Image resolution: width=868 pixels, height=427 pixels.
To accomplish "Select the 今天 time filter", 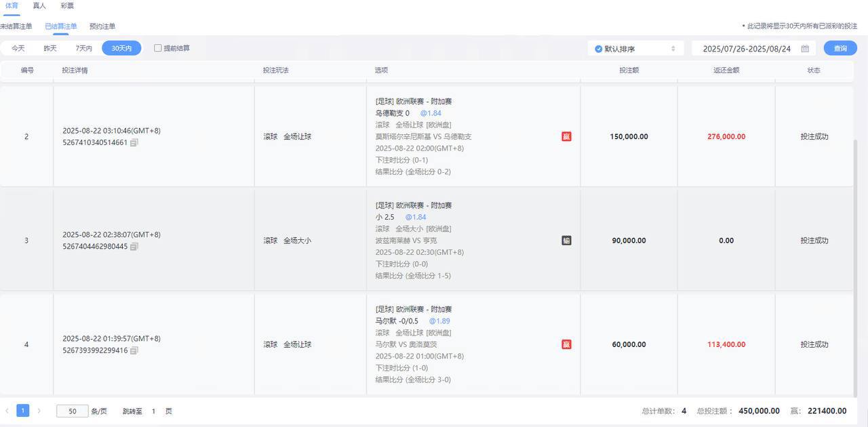I will coord(18,48).
